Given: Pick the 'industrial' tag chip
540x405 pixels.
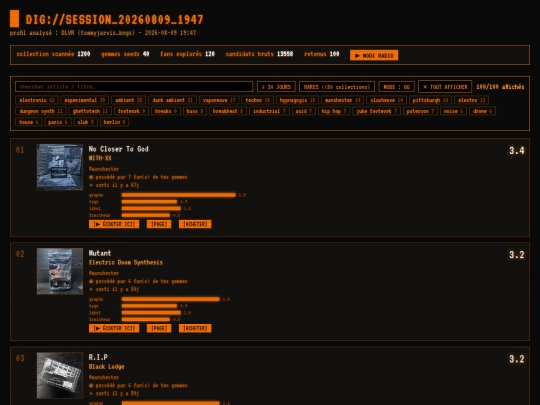Looking at the screenshot, I should click(x=269, y=111).
